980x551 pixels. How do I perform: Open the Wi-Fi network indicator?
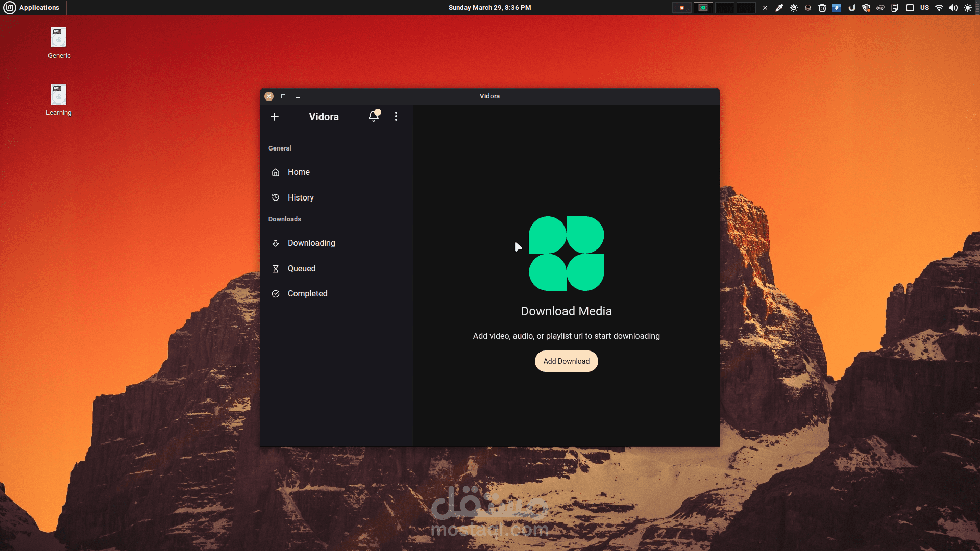939,8
